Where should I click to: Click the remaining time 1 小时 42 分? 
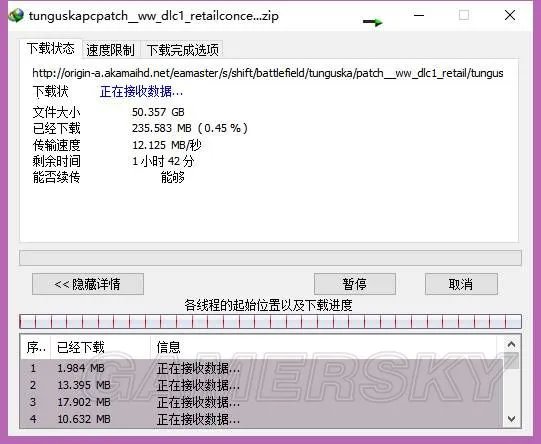tap(163, 161)
